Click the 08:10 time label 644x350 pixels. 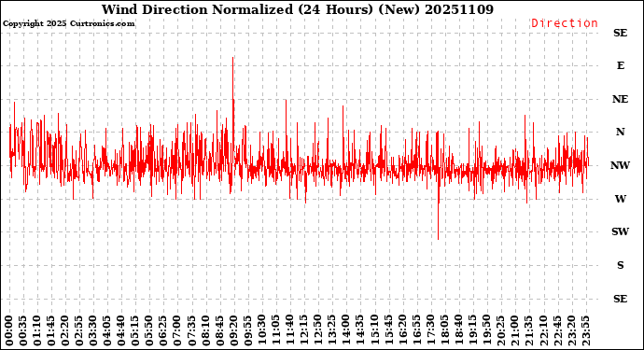(205, 330)
